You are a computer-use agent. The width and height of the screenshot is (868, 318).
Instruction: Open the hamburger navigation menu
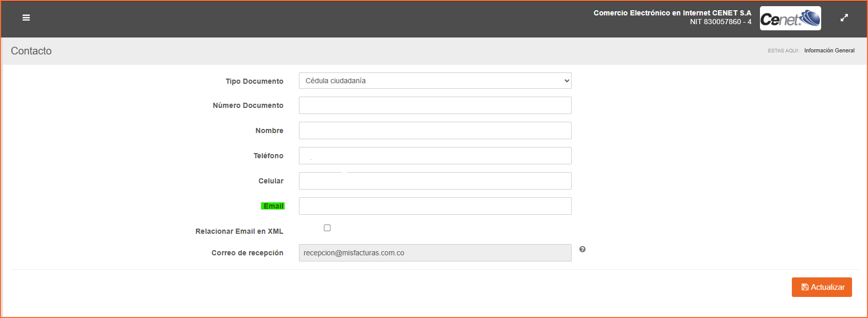[x=26, y=17]
